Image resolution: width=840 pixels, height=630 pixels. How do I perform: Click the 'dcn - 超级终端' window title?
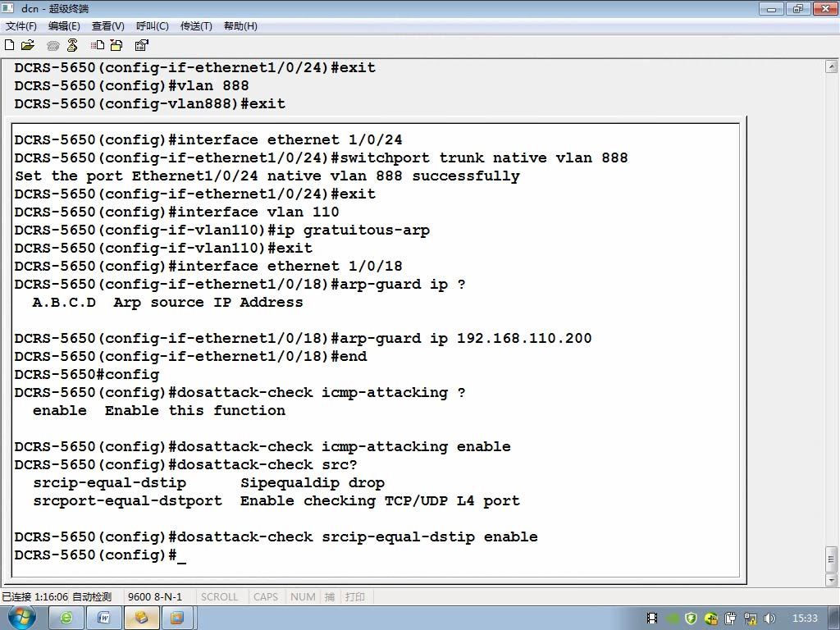55,8
